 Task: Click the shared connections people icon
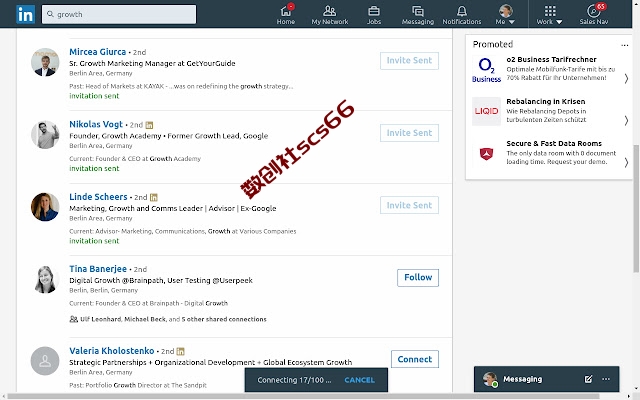[73, 319]
